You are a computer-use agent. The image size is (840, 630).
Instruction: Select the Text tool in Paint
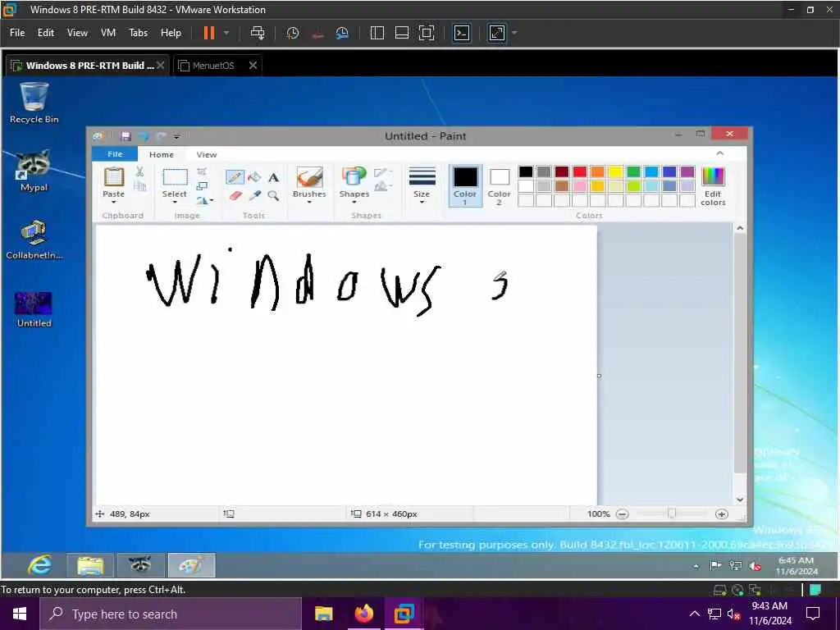[x=274, y=177]
